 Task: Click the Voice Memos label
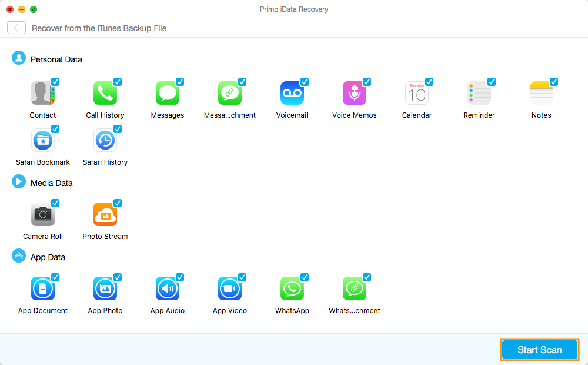(x=355, y=115)
